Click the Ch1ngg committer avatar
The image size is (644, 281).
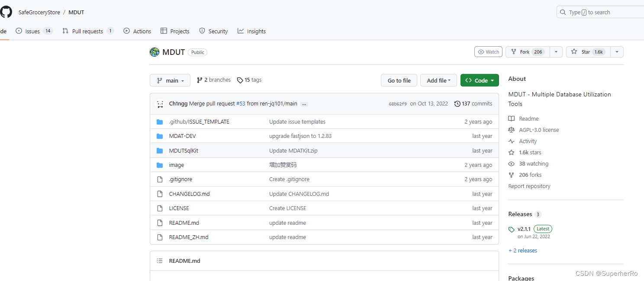[161, 104]
